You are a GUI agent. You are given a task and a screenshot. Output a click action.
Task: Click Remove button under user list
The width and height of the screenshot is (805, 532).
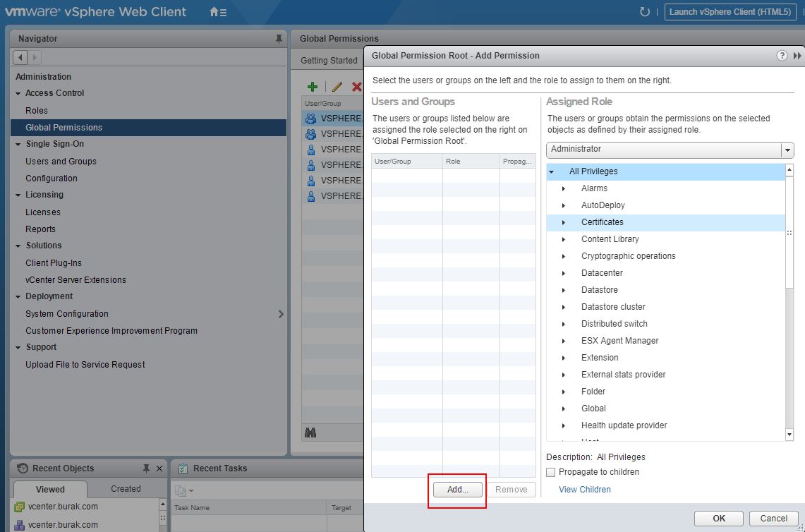(512, 490)
